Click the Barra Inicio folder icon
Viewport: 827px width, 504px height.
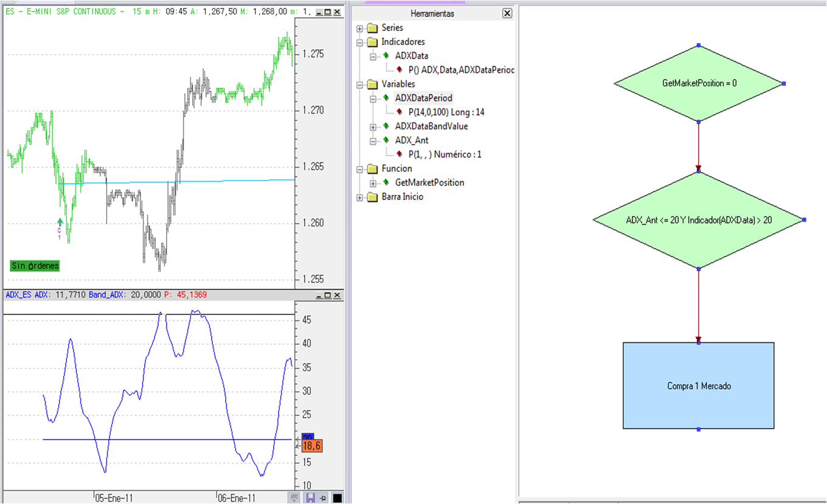372,197
